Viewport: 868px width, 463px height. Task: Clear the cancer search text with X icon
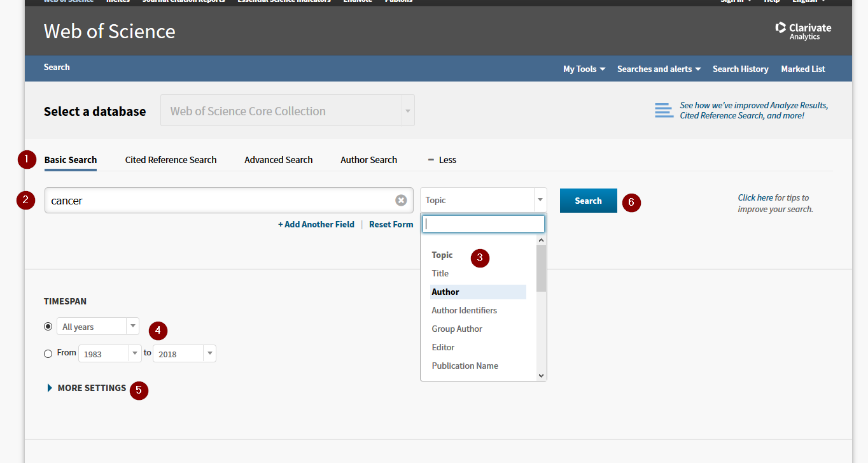(x=401, y=200)
